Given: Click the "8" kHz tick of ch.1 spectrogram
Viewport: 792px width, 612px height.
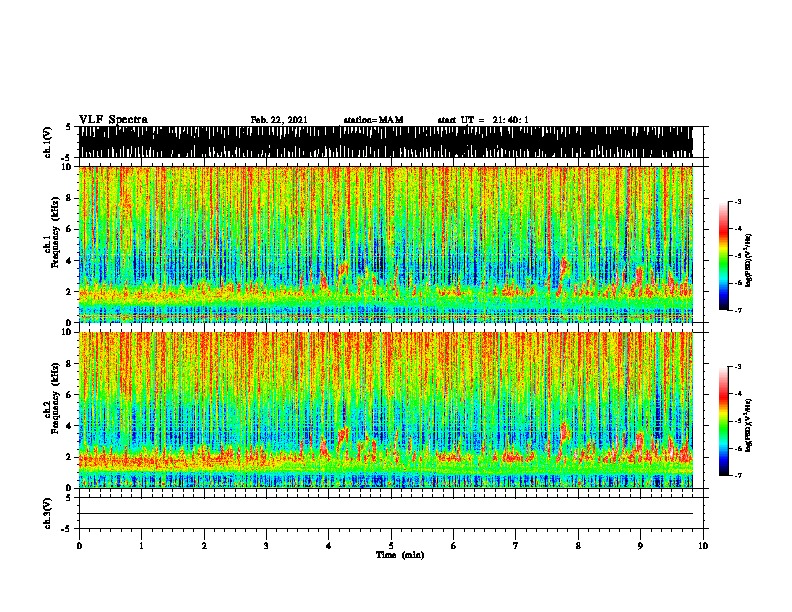Looking at the screenshot, I should (70, 198).
